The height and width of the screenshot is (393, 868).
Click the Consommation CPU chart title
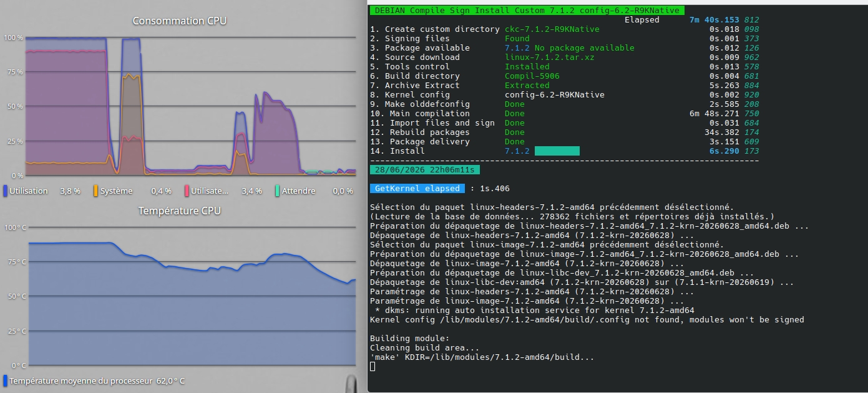coord(179,21)
